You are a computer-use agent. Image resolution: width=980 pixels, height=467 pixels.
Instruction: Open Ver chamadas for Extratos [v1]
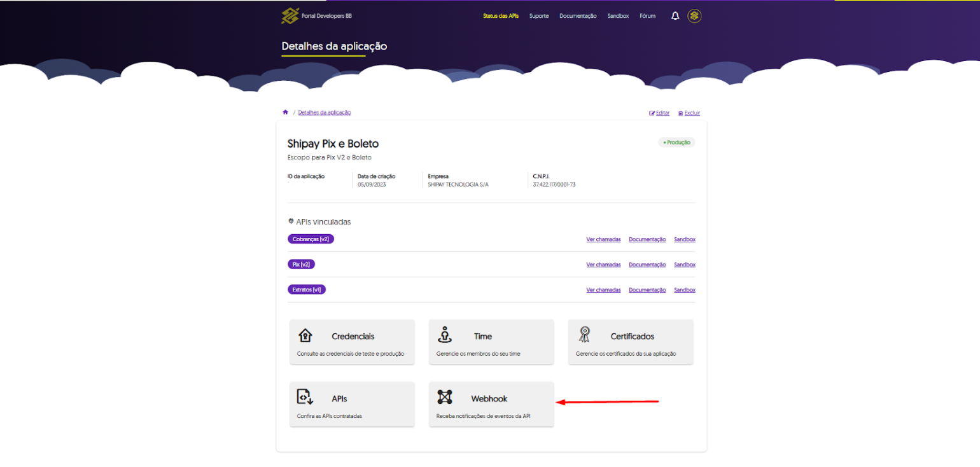tap(603, 289)
